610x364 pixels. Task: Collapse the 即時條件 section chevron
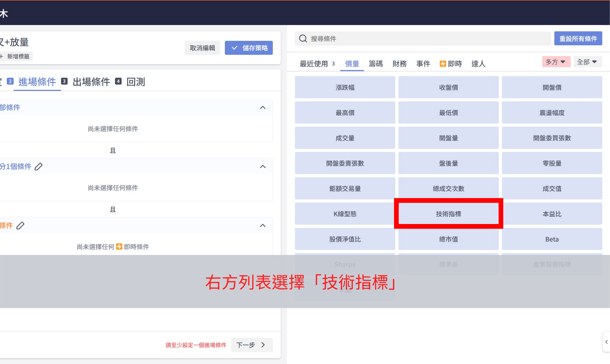coord(262,225)
